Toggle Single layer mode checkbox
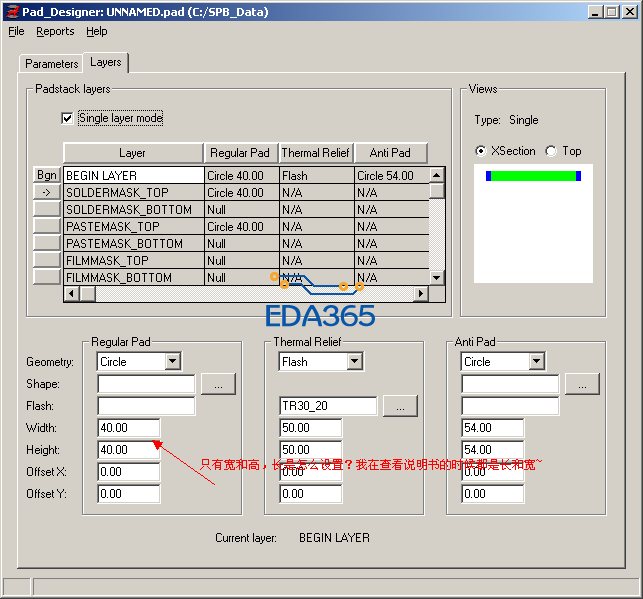 (x=68, y=118)
